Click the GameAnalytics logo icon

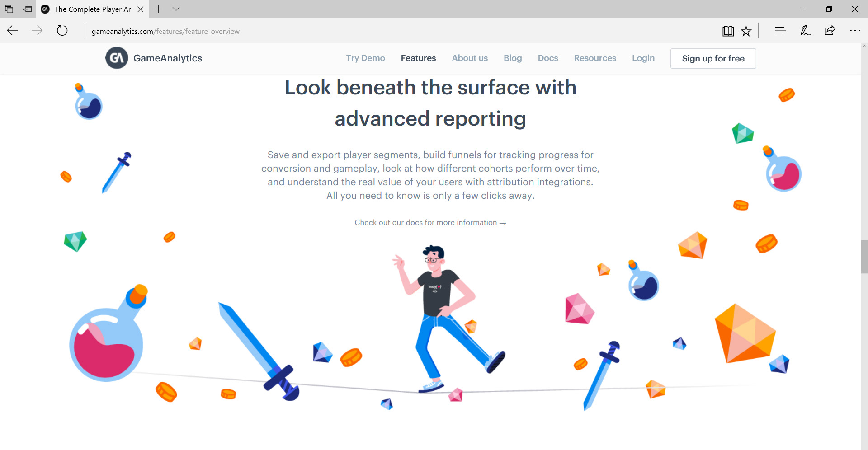point(117,58)
